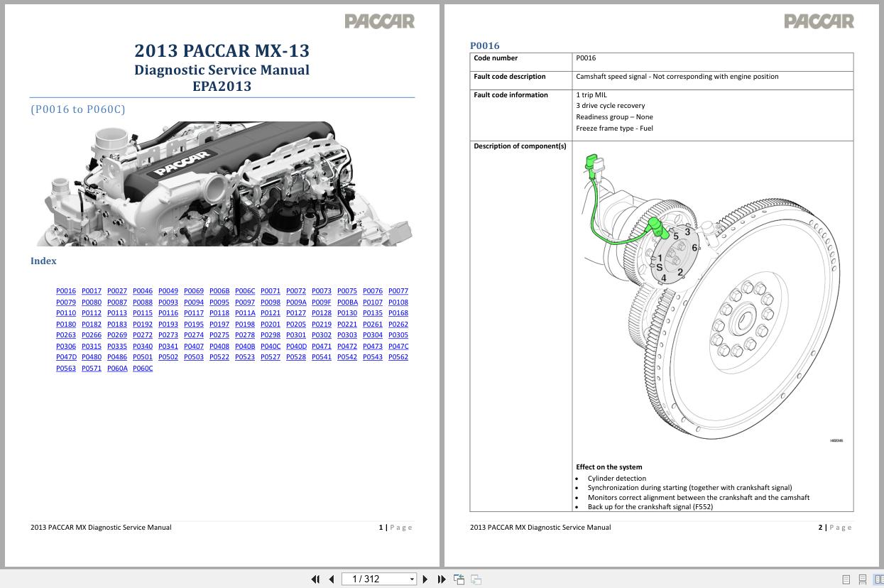This screenshot has height=588, width=884.
Task: Open the P060C index link
Action: 143,369
